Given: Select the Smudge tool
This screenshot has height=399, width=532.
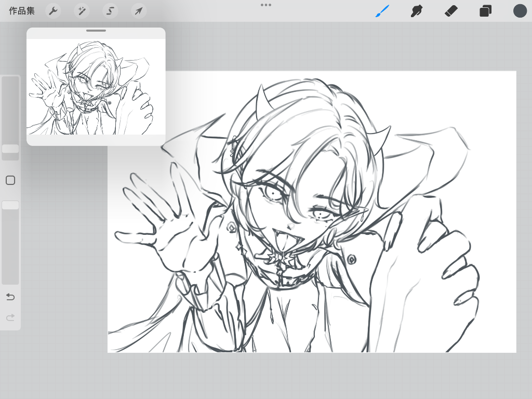Looking at the screenshot, I should click(x=416, y=11).
